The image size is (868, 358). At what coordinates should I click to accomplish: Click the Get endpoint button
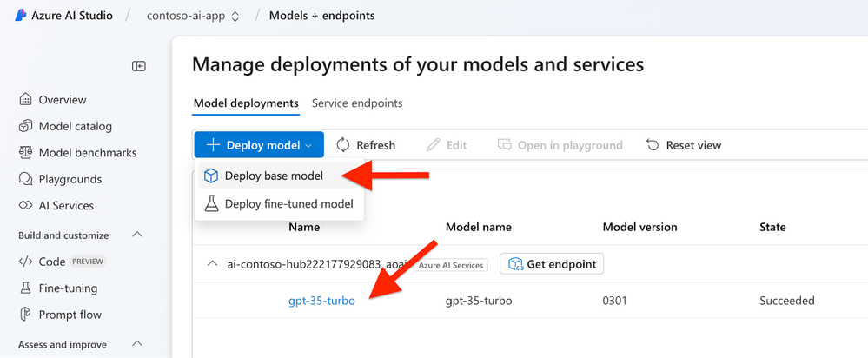[x=552, y=264]
